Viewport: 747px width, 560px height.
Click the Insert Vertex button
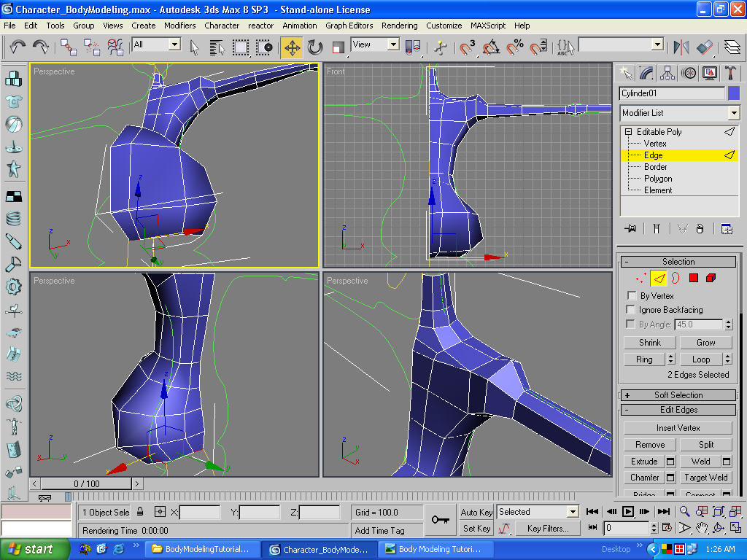click(x=678, y=427)
